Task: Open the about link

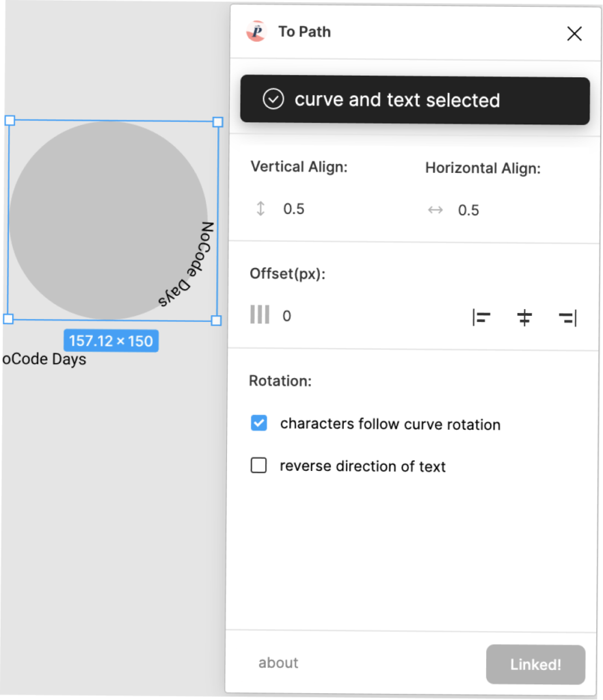Action: 278,663
